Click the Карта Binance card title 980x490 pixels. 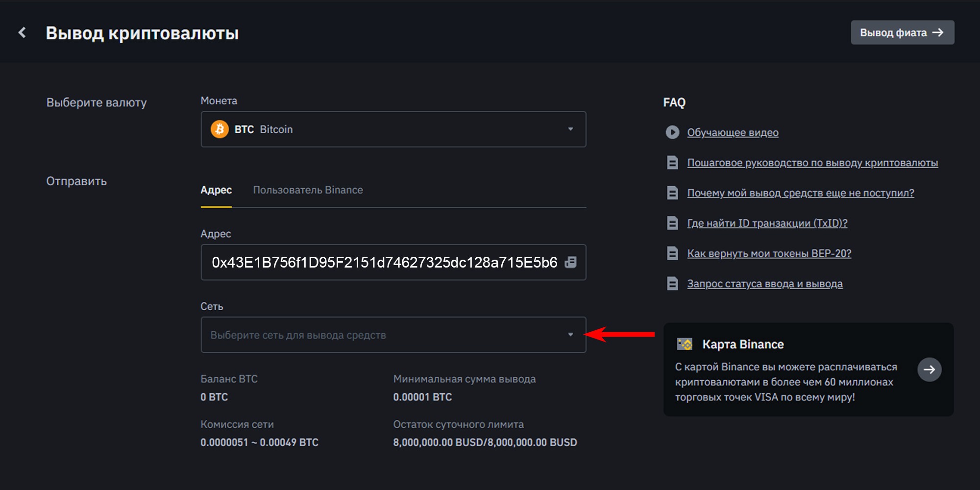pyautogui.click(x=743, y=344)
